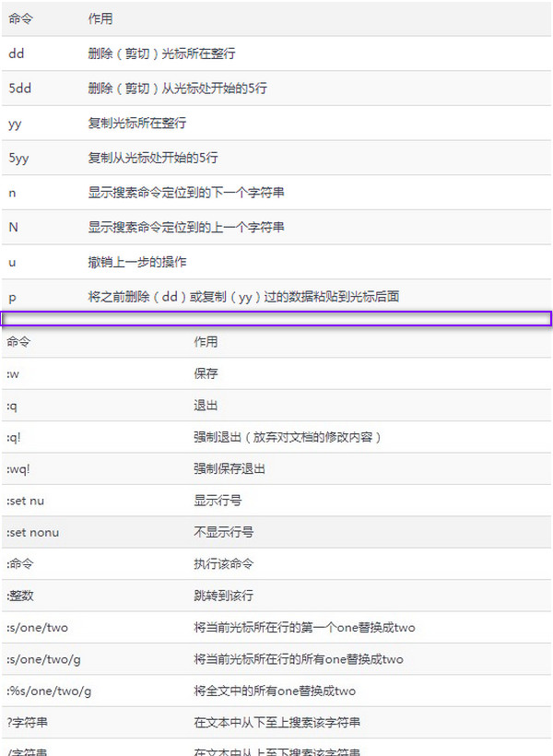Select the ':q' quit command cell
This screenshot has height=756, width=553.
[x=13, y=406]
